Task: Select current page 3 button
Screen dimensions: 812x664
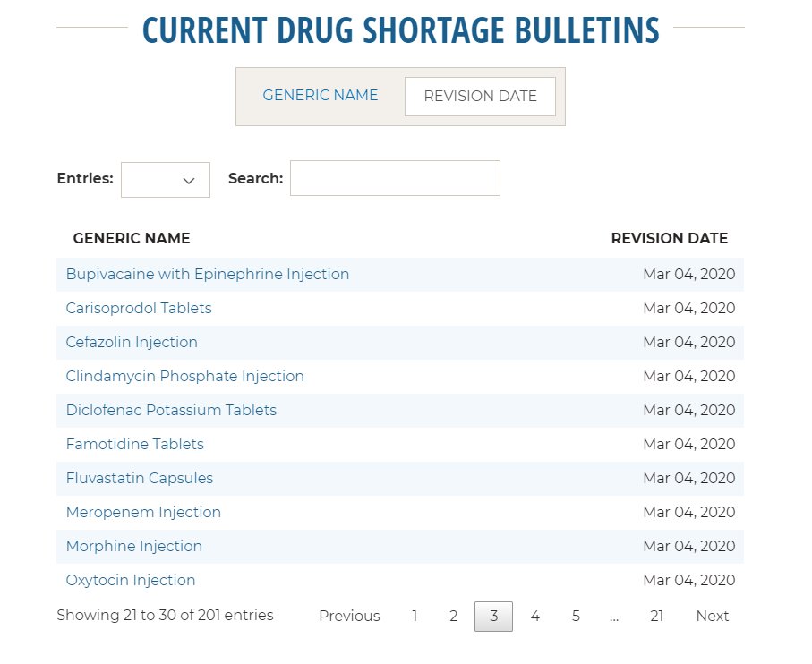Action: click(493, 616)
